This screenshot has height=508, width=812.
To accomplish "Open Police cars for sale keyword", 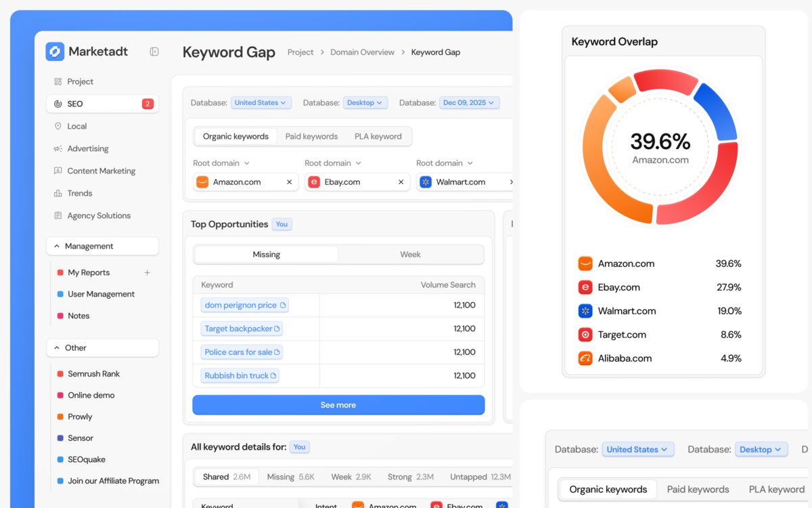I will tap(242, 352).
